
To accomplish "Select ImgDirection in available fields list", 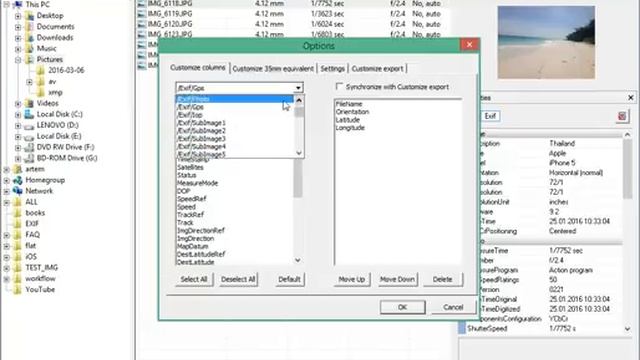I will [196, 238].
